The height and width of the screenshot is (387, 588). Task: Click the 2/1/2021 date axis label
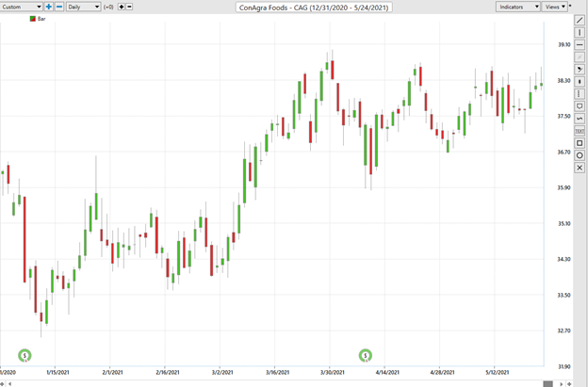click(112, 372)
